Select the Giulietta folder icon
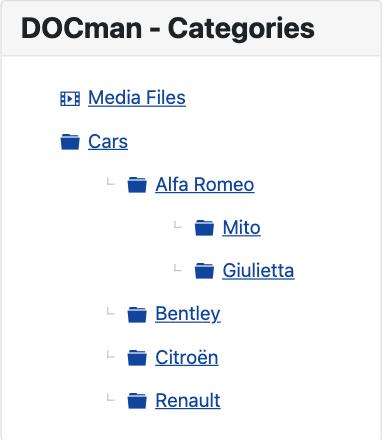Image resolution: width=382 pixels, height=440 pixels. 204,271
